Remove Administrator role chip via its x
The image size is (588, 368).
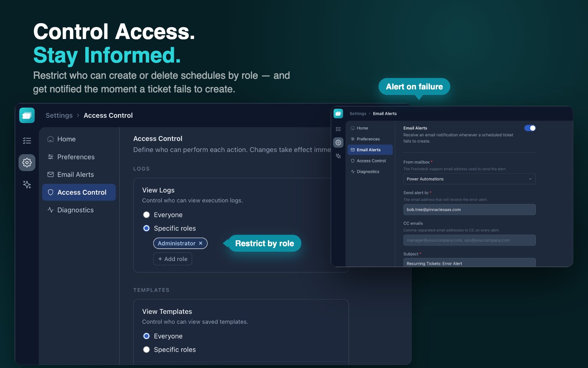coord(201,243)
